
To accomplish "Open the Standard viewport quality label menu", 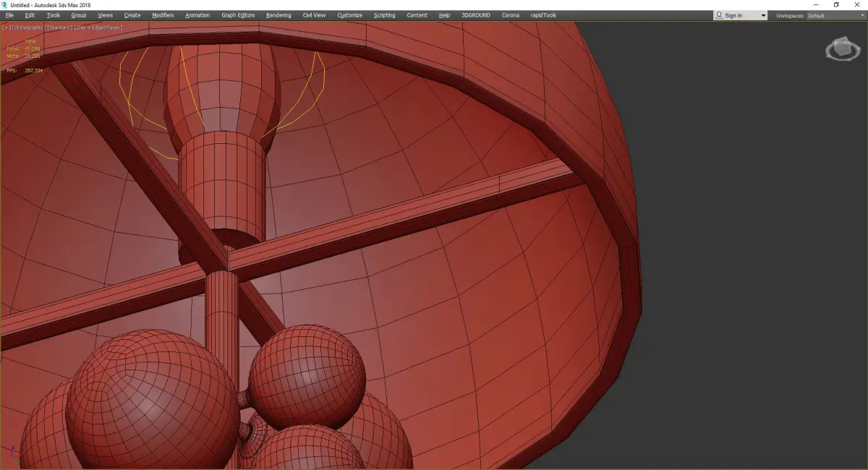I will [x=59, y=27].
